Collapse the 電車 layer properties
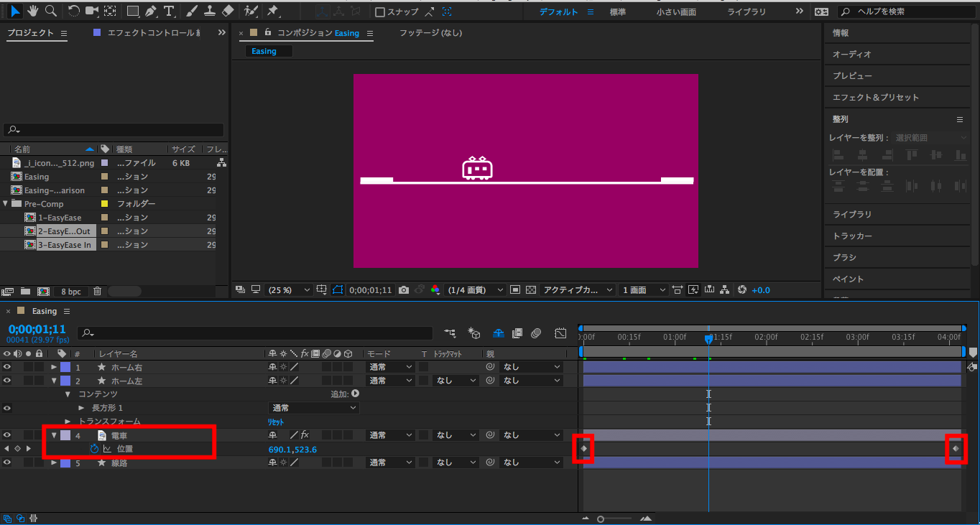The height and width of the screenshot is (525, 980). tap(54, 435)
